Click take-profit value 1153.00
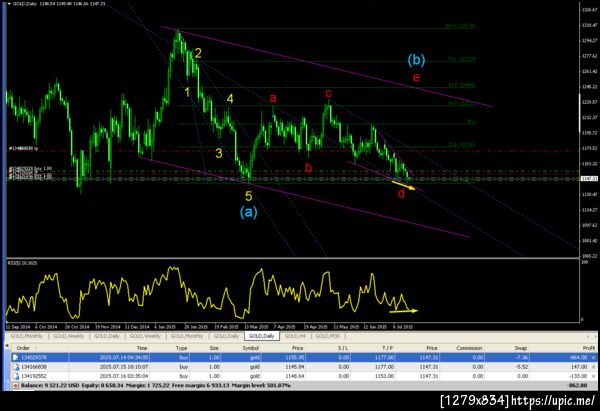The image size is (600, 411). click(385, 376)
